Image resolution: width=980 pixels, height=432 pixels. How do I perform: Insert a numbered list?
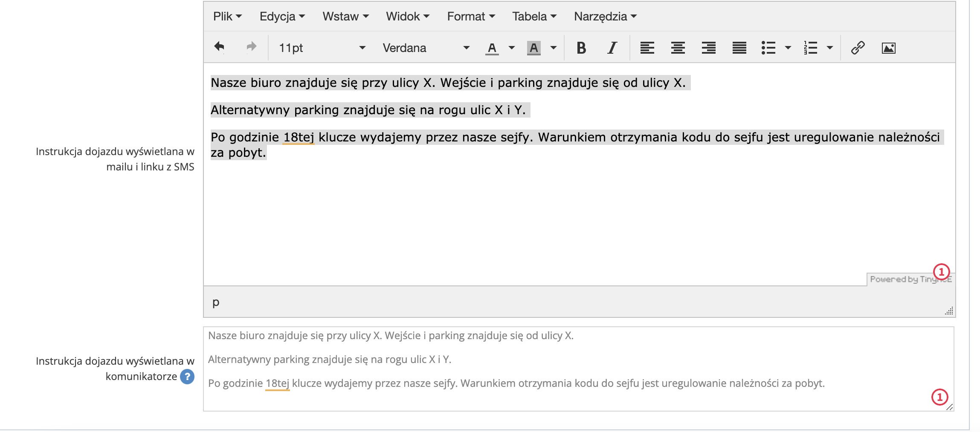(x=810, y=48)
